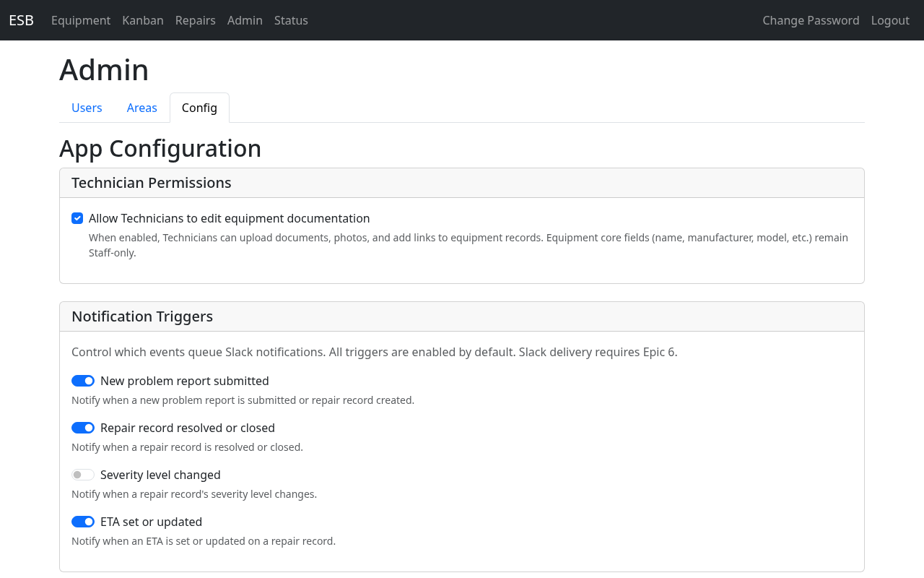Click the App Configuration heading

tap(160, 148)
